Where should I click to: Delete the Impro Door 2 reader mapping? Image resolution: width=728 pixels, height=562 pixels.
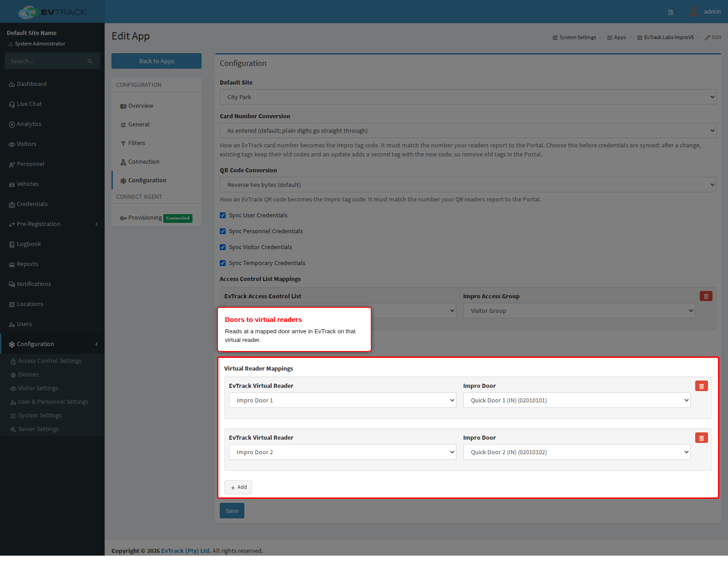click(x=701, y=438)
